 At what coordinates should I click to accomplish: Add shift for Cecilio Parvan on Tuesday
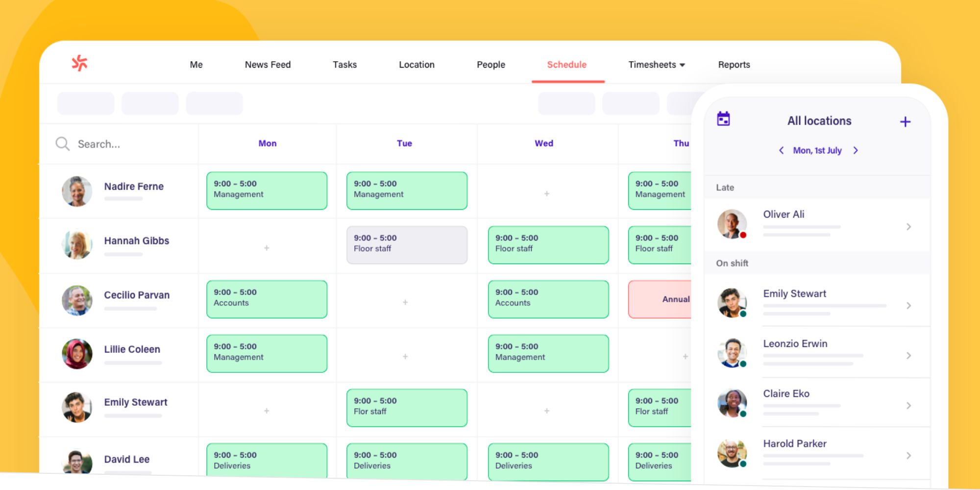(405, 303)
